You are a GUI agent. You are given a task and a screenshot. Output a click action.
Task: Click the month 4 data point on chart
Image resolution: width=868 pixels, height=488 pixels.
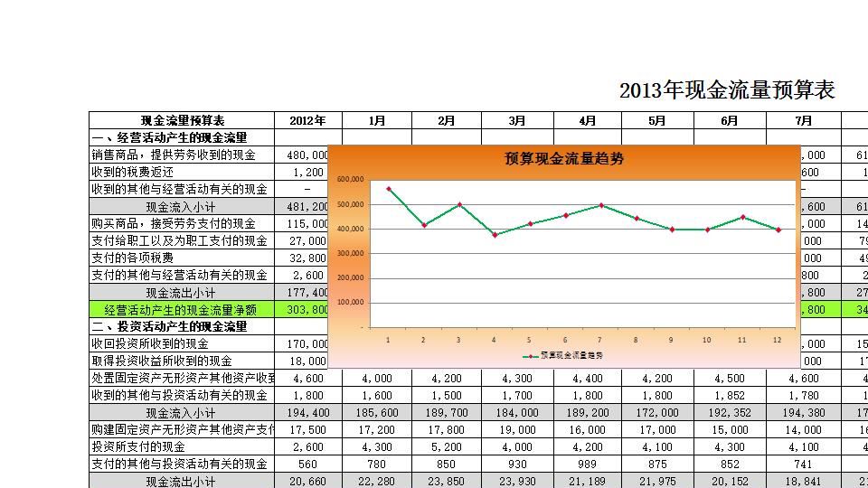[x=495, y=235]
